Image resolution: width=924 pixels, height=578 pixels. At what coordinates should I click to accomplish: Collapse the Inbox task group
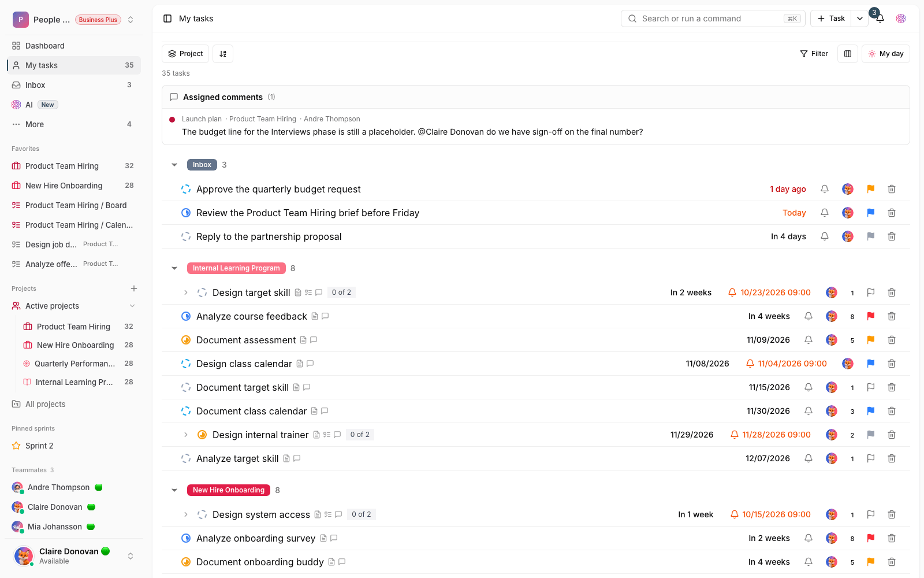point(174,165)
